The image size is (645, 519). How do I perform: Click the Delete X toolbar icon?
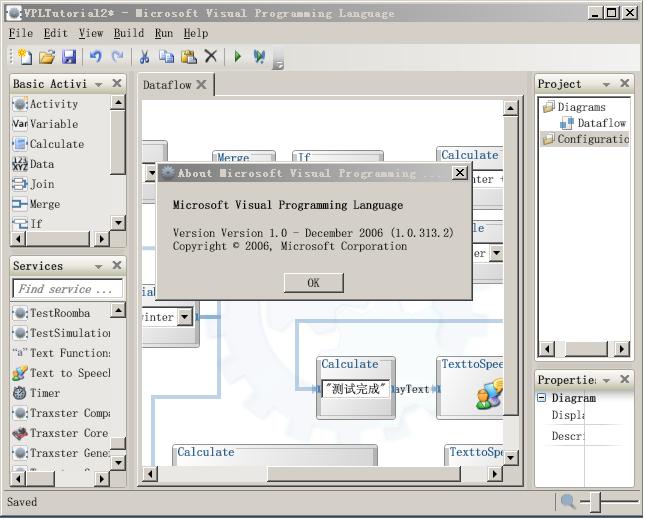pyautogui.click(x=211, y=56)
